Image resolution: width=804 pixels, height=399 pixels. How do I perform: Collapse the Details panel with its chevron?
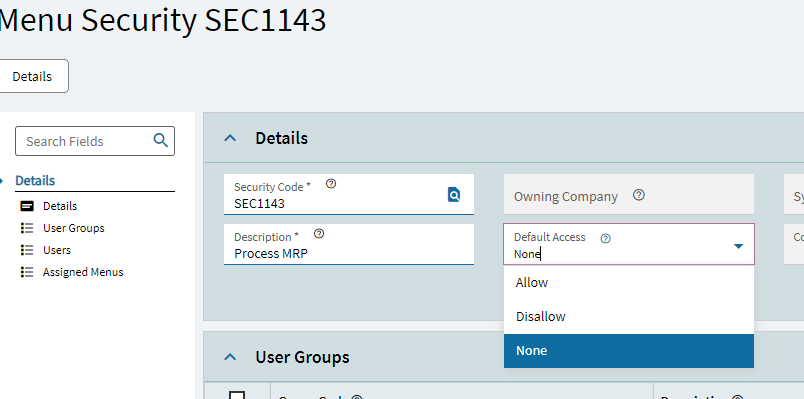[x=231, y=138]
